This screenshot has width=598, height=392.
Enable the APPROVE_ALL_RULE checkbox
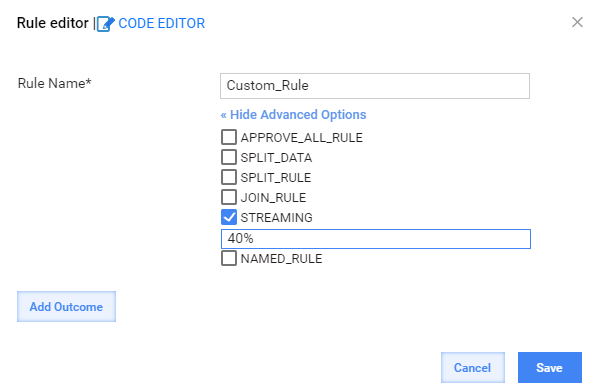tap(229, 137)
